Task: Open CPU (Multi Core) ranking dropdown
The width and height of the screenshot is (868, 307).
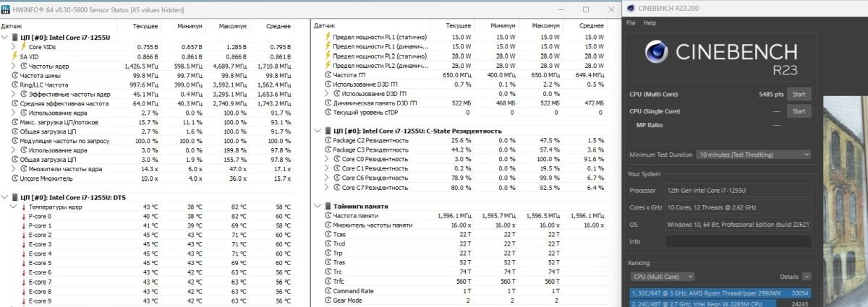Action: [663, 277]
